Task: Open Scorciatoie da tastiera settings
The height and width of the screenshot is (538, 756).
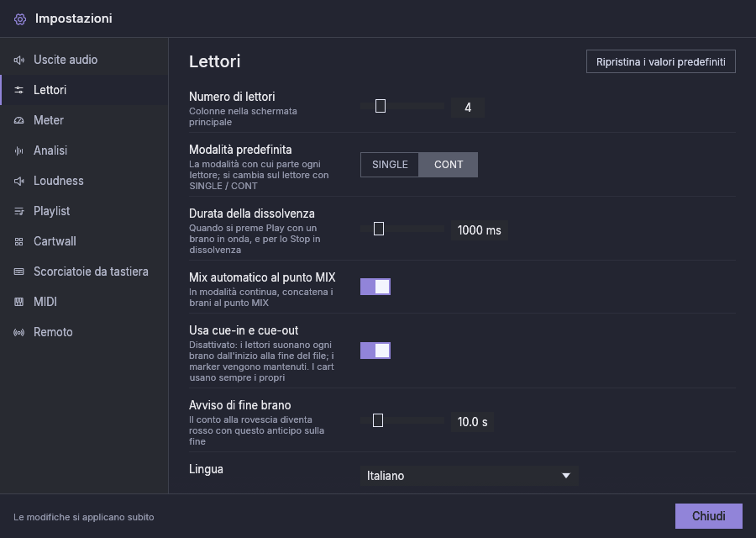Action: point(84,272)
